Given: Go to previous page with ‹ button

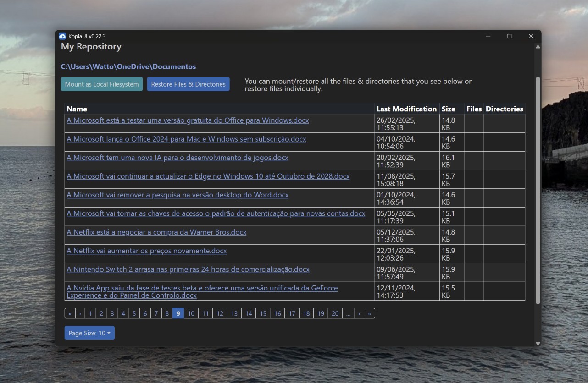Looking at the screenshot, I should (80, 313).
